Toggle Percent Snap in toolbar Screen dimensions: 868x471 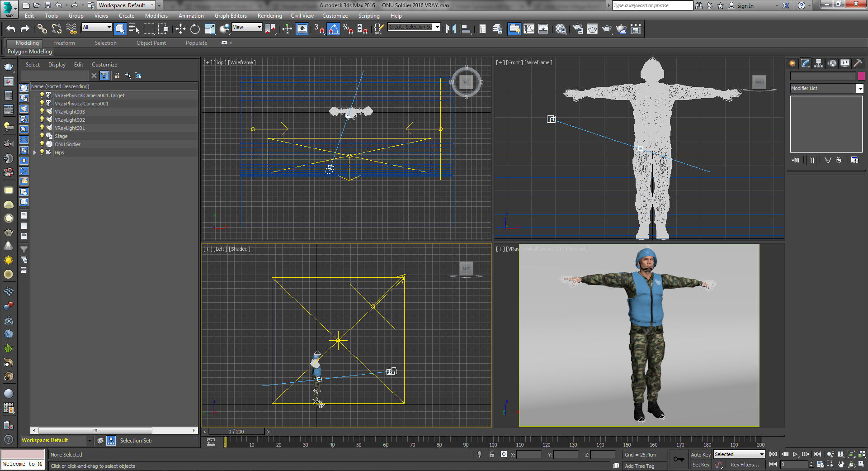pos(348,29)
